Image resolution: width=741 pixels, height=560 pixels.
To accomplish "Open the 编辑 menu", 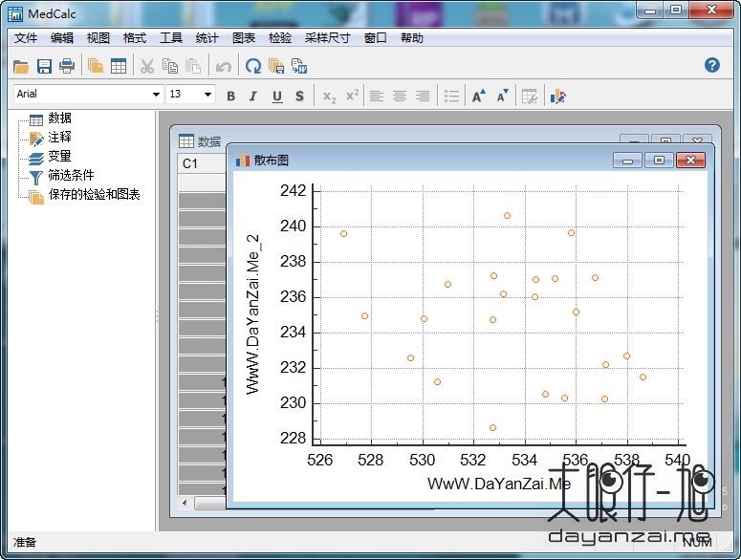I will [x=62, y=38].
